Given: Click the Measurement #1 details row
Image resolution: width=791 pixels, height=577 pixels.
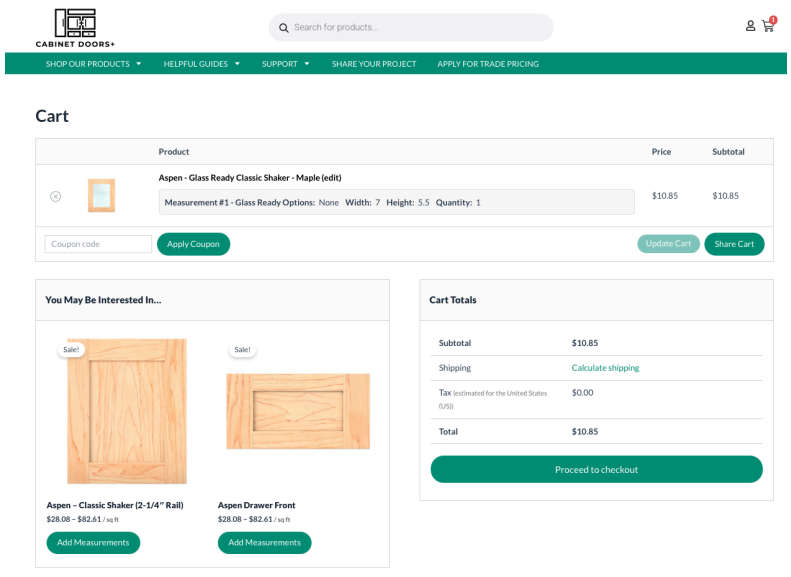Looking at the screenshot, I should 397,202.
